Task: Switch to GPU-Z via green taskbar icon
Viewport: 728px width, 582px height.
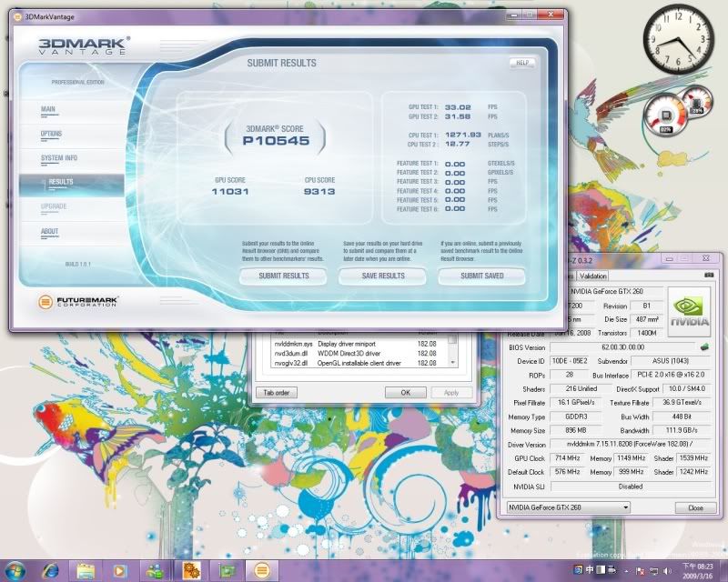Action: pos(227,570)
